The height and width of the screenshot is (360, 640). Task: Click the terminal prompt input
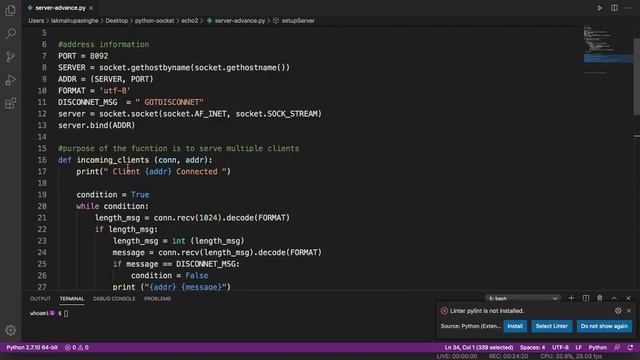[66, 313]
